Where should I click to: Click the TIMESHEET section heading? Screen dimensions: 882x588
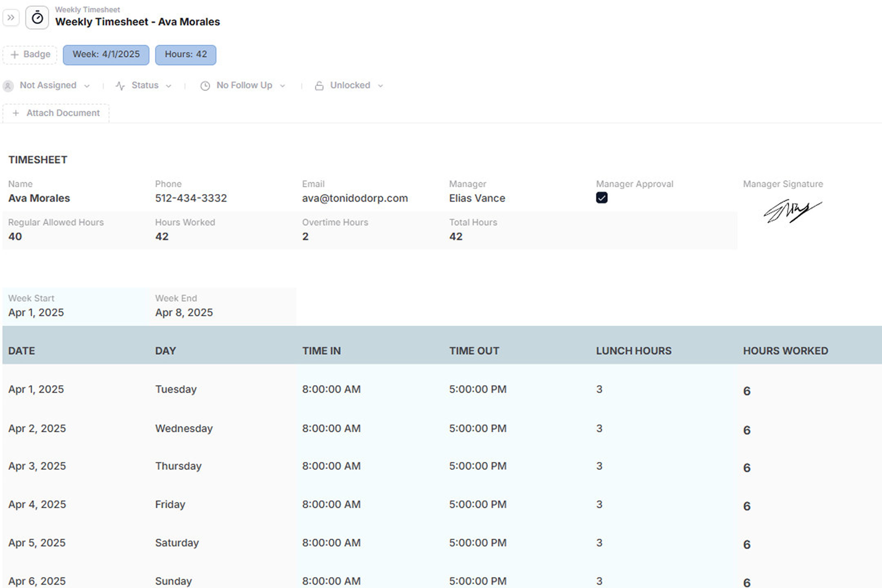tap(38, 160)
